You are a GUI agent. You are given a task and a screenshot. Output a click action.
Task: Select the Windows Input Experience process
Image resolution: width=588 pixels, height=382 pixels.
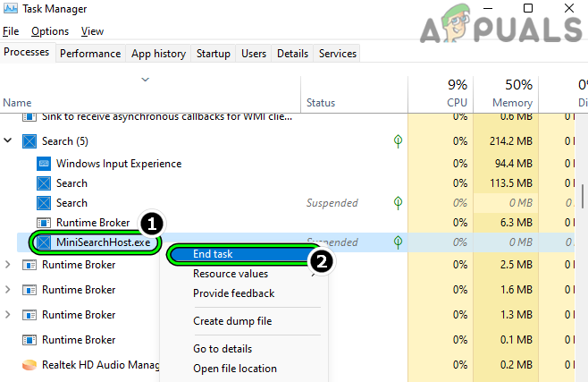(119, 164)
